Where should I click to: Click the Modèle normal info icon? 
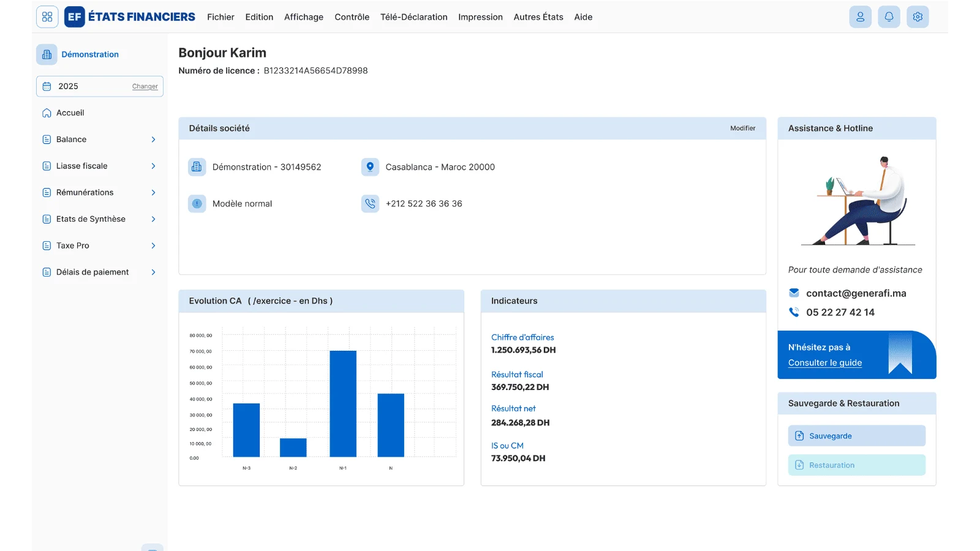[197, 203]
